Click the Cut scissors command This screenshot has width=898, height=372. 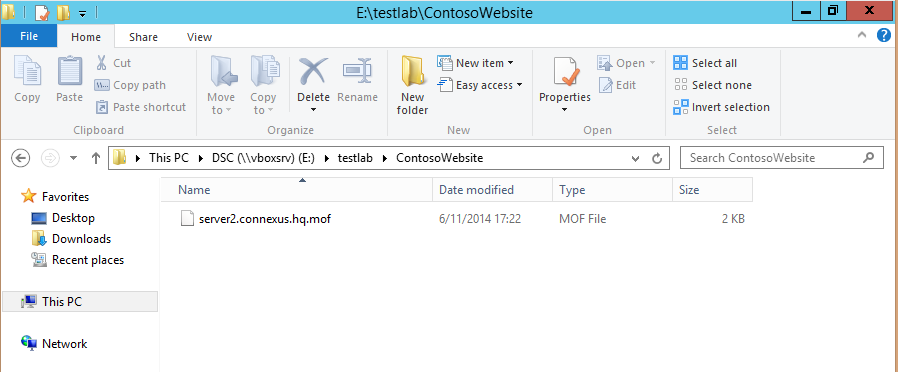(113, 63)
